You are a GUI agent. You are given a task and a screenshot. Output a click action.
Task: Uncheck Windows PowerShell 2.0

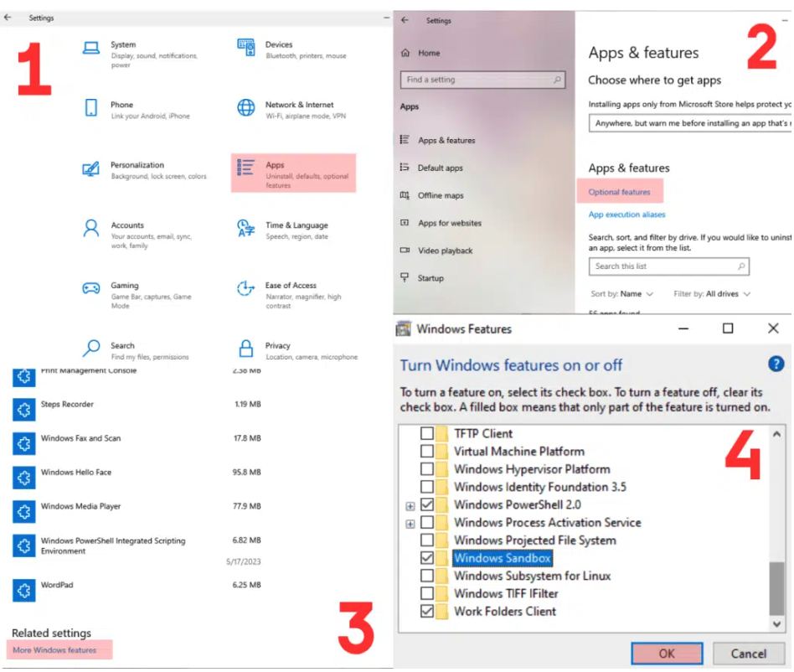point(427,504)
